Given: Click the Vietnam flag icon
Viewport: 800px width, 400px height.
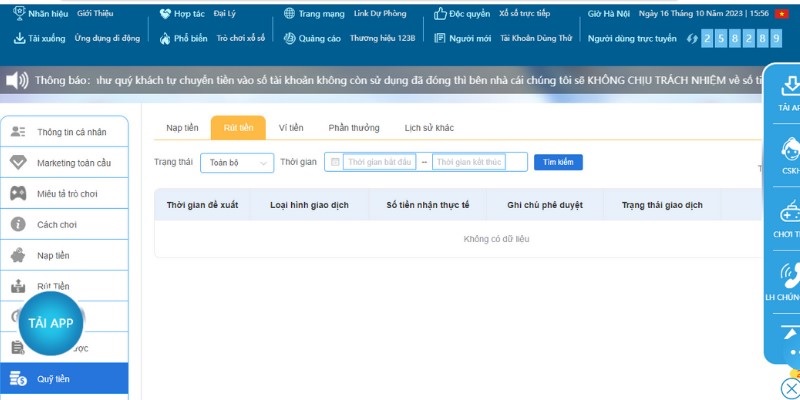Looking at the screenshot, I should (782, 14).
